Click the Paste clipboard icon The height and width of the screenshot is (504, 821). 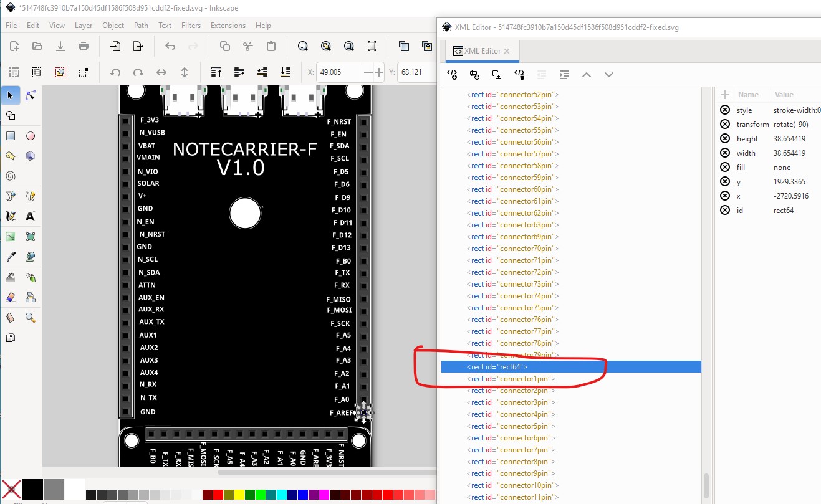[x=271, y=46]
